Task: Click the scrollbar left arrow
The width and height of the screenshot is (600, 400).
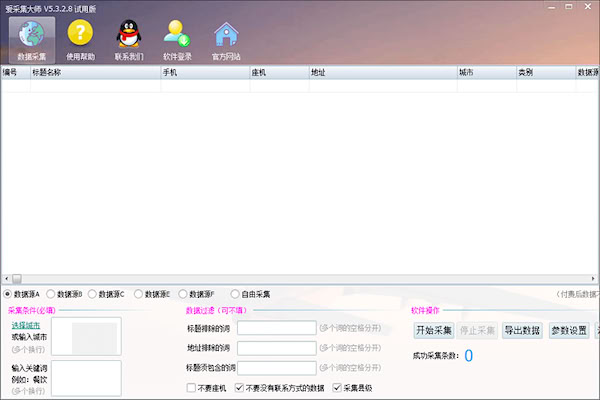Action: pyautogui.click(x=7, y=279)
